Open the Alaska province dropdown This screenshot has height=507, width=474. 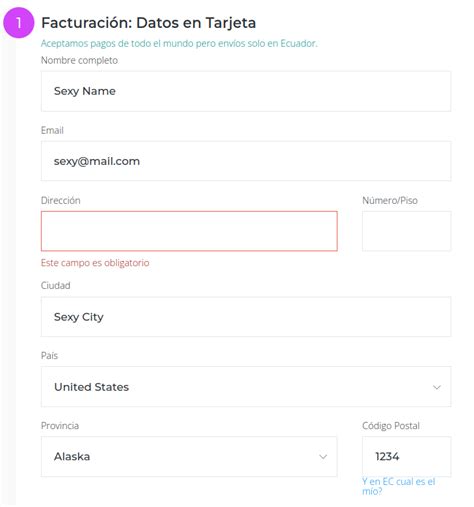point(189,456)
